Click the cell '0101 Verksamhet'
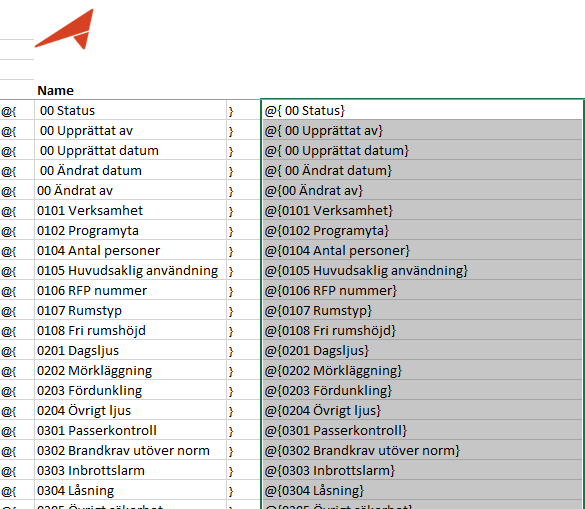Image resolution: width=585 pixels, height=509 pixels. pos(130,210)
